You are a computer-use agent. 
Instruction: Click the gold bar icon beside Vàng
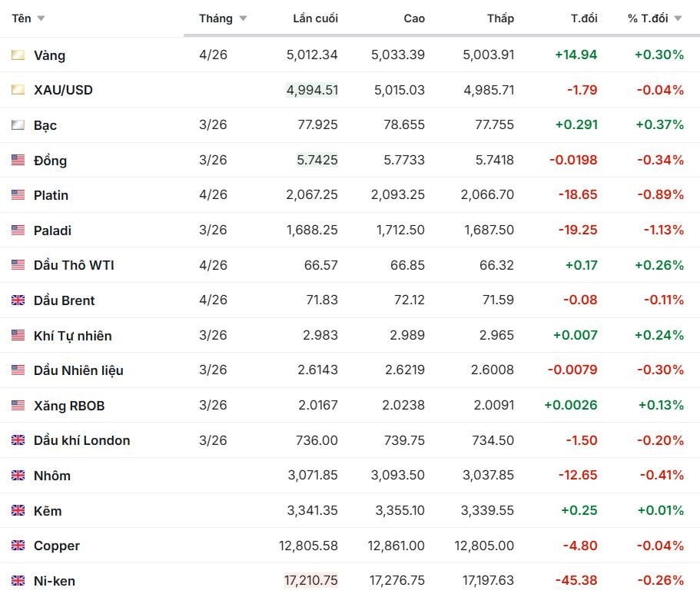[x=18, y=55]
